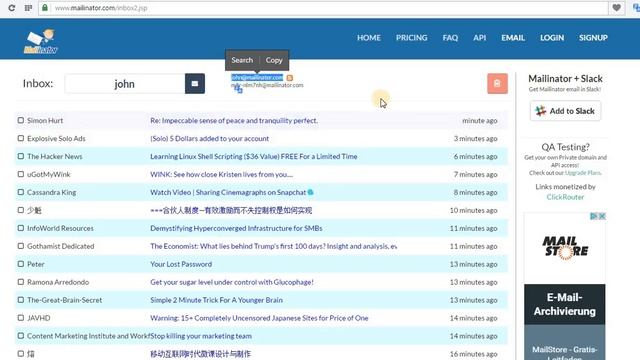Click the dark Go button beside inbox field
The width and height of the screenshot is (640, 360).
point(195,84)
